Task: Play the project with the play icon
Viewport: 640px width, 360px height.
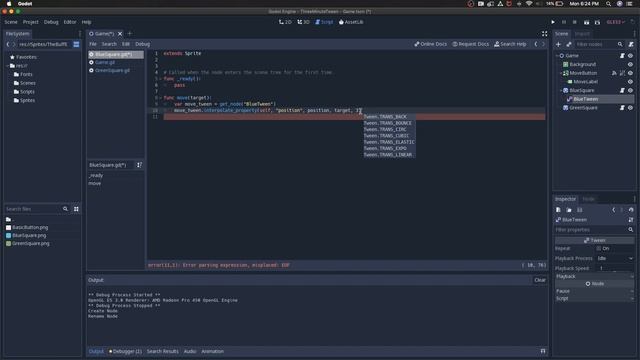Action: [553, 22]
